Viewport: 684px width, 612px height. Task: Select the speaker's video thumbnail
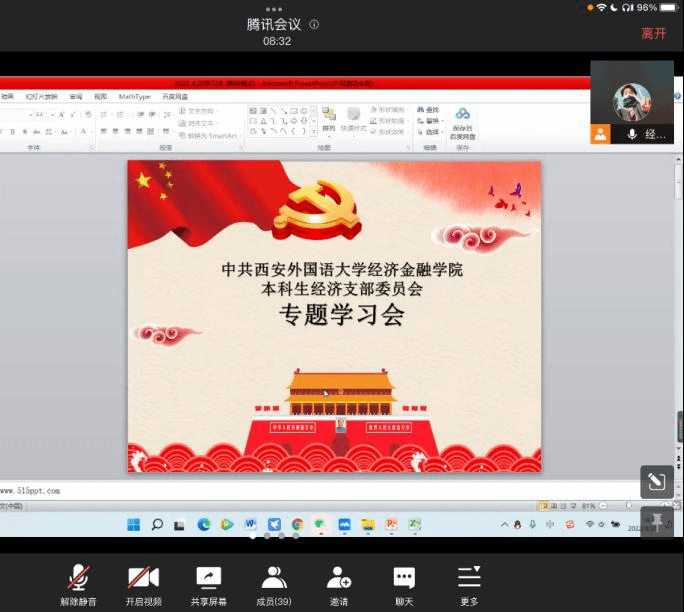[x=631, y=100]
